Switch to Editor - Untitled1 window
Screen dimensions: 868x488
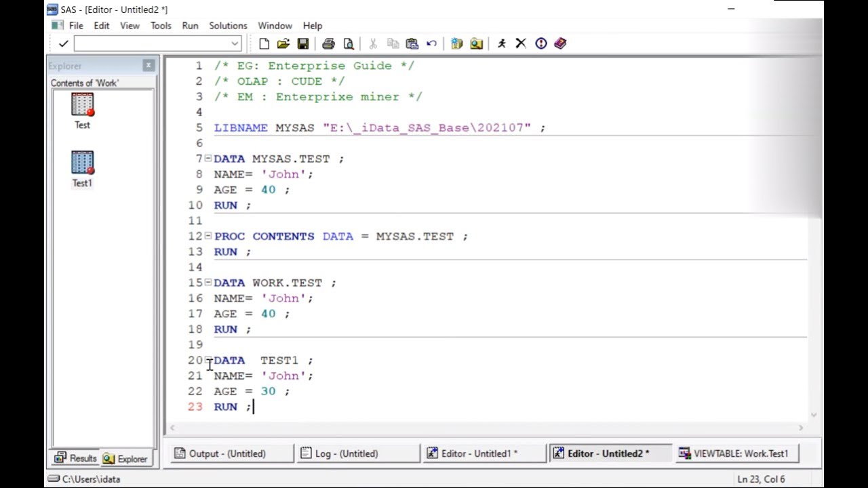click(x=484, y=453)
